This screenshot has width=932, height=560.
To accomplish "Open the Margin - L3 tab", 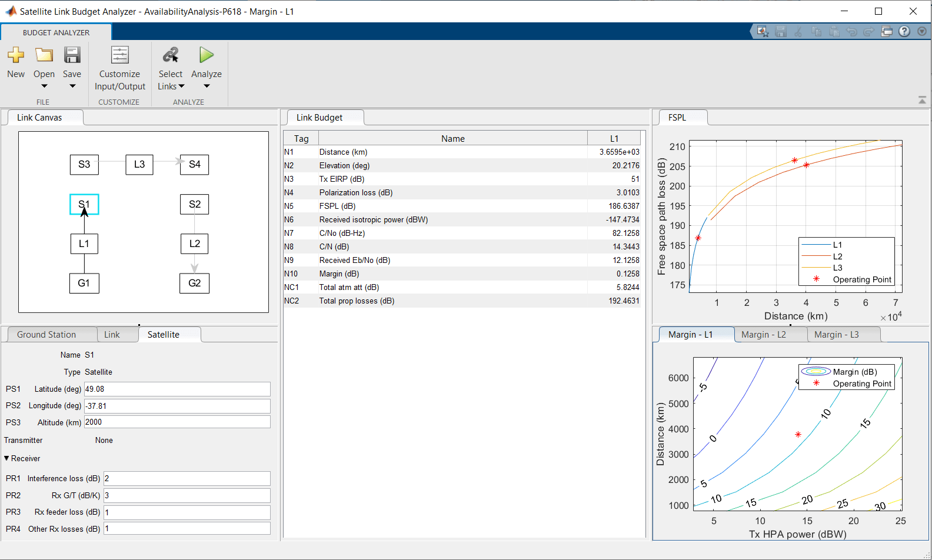I will (836, 335).
